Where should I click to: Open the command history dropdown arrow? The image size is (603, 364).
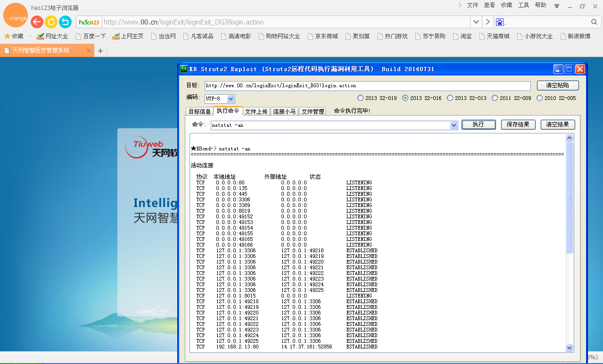click(454, 125)
